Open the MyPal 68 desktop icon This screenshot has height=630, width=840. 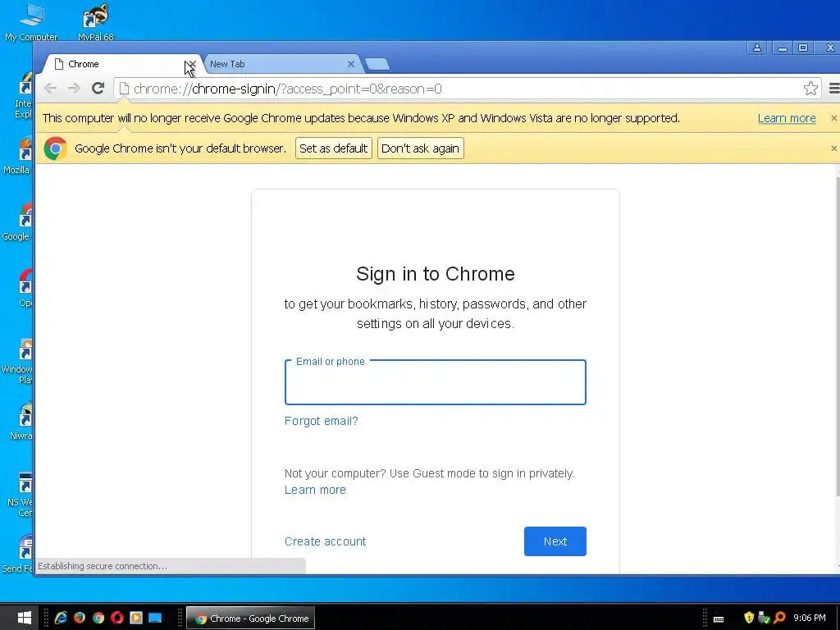coord(96,21)
